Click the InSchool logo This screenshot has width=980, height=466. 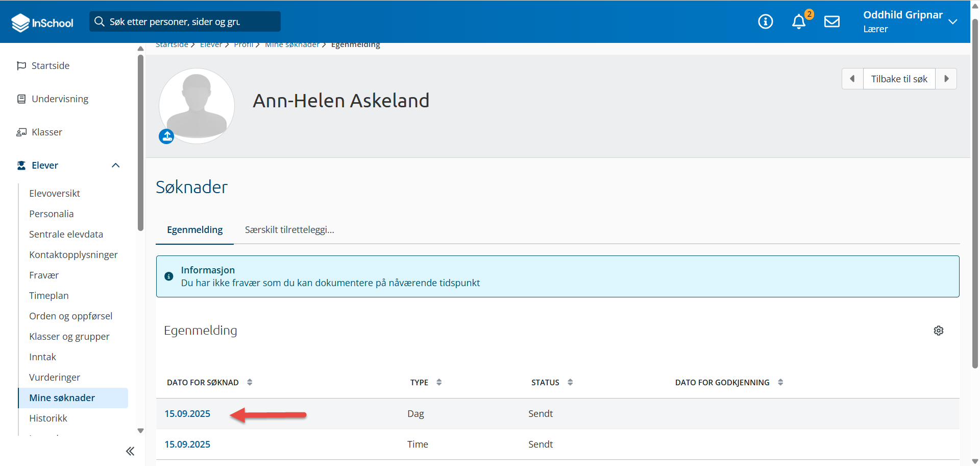tap(42, 22)
